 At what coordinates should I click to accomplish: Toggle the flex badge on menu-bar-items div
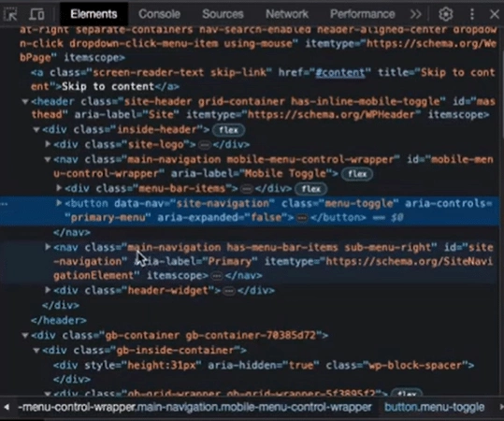[310, 189]
